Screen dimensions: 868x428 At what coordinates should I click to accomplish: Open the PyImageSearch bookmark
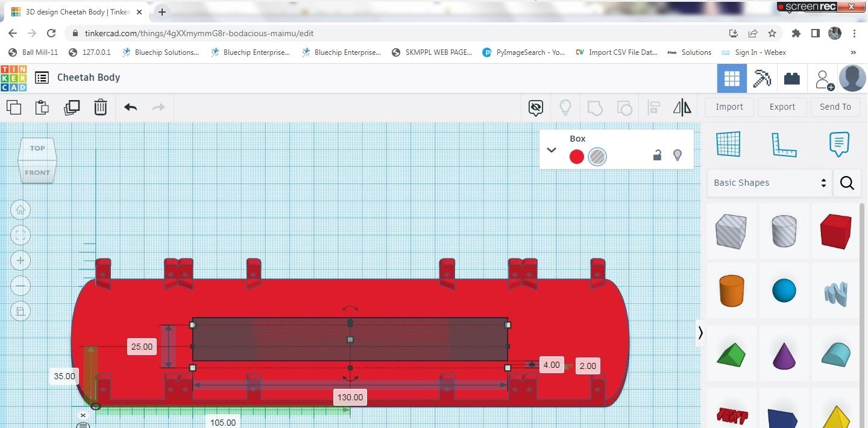[x=524, y=52]
